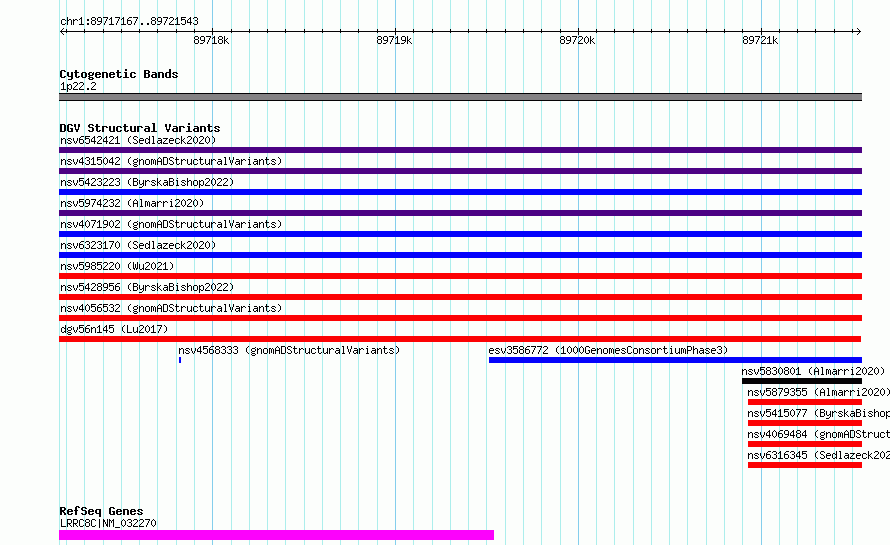Open the dgv56n145 (Lu2017) label
The image size is (890, 545).
(114, 329)
